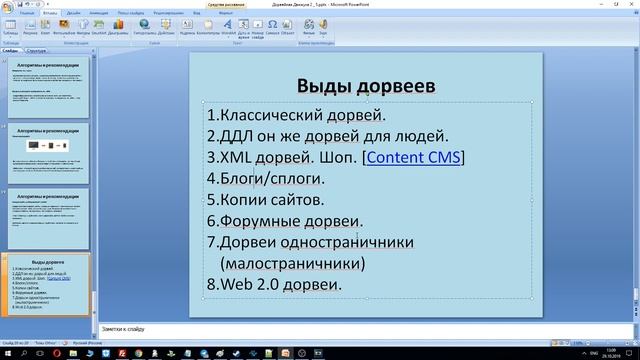Screen dimensions: 640x360
Task: Insert a symbol (Символ, omega icon)
Action: [273, 28]
